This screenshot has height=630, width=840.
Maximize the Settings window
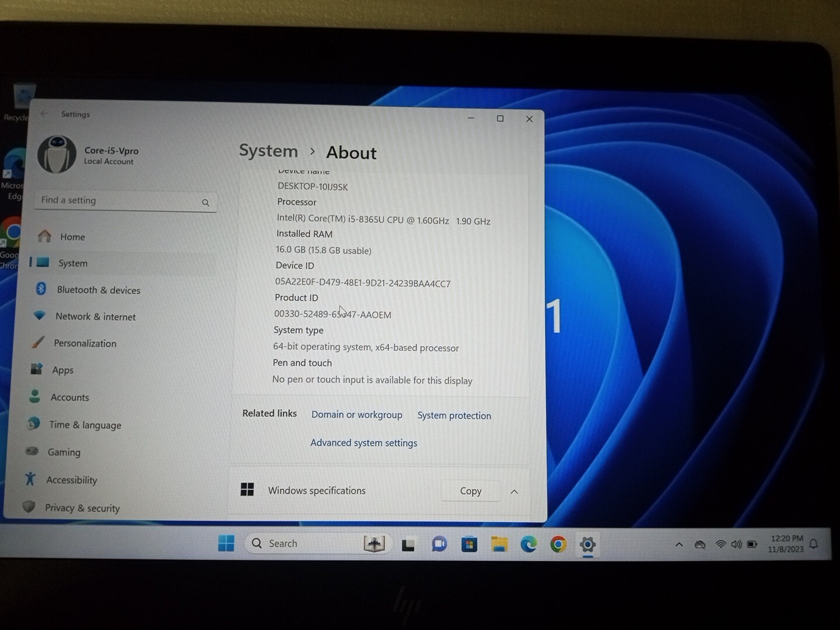point(500,118)
